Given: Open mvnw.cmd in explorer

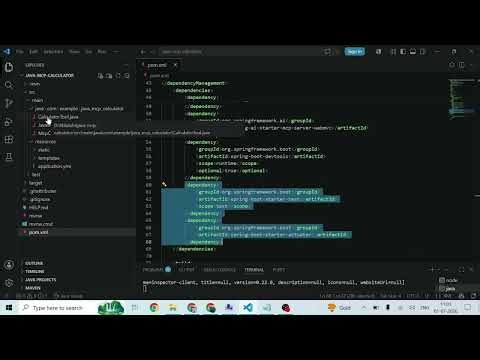Looking at the screenshot, I should click(41, 224).
